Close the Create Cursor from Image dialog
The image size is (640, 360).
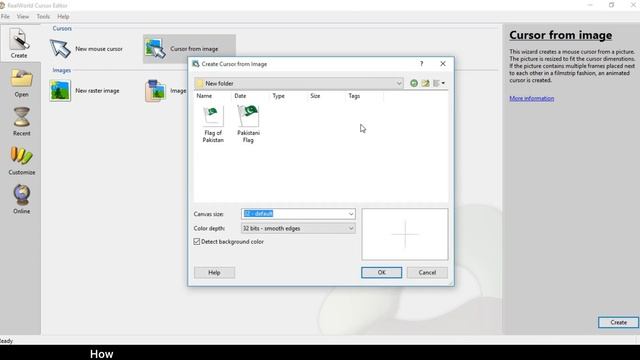click(443, 64)
